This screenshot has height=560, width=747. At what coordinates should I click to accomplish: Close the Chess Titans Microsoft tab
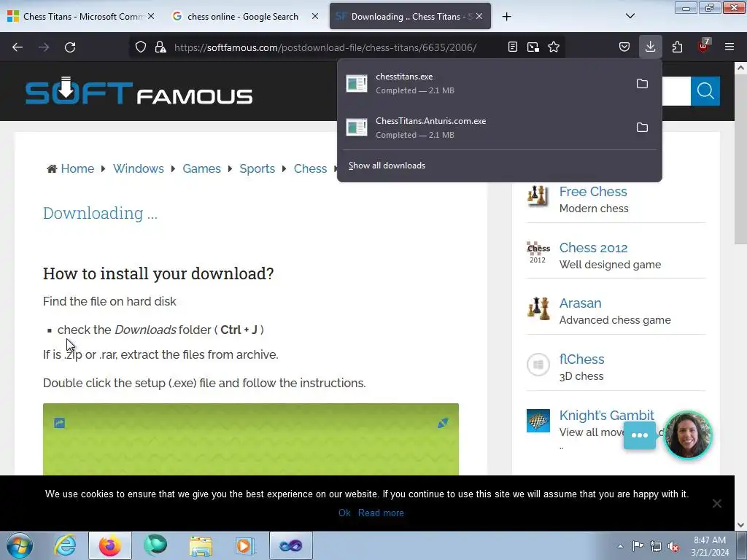pyautogui.click(x=151, y=16)
